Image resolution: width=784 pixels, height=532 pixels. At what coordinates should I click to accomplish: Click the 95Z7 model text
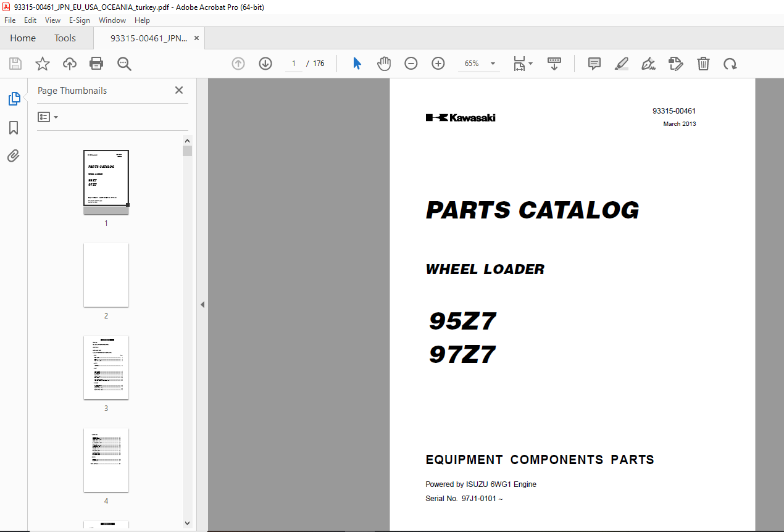(x=462, y=321)
